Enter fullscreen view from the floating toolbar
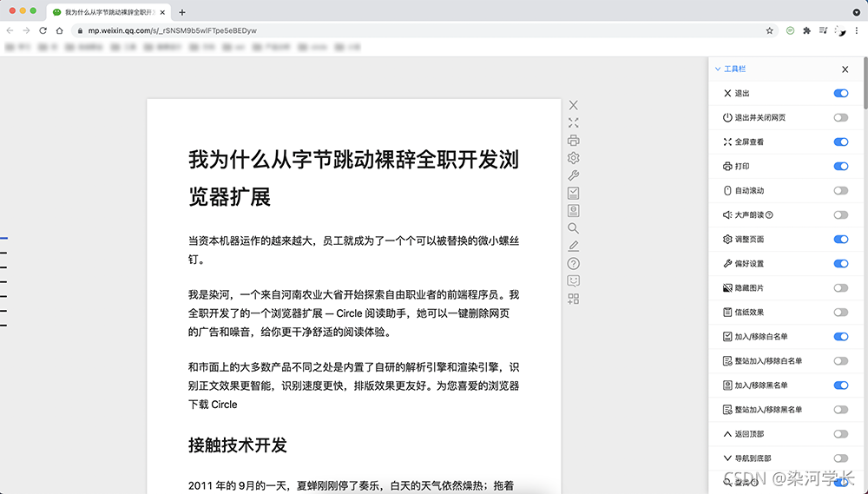Screen dimensions: 868x494 [574, 123]
